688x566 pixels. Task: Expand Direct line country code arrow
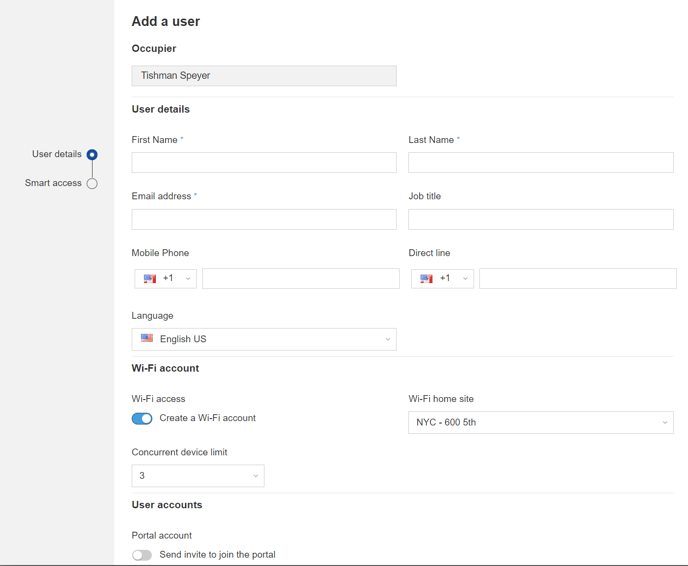click(465, 279)
